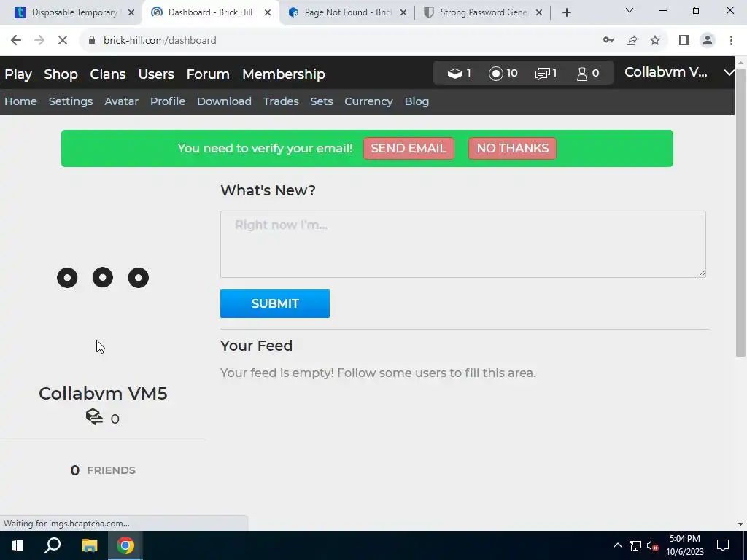Close the Disposable Temporary tab

(131, 12)
